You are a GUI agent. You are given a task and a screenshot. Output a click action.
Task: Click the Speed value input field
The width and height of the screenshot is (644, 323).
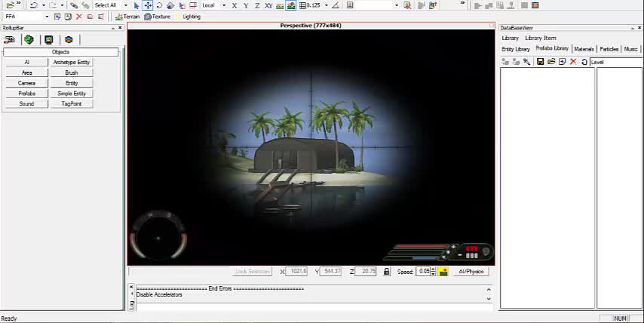[x=423, y=271]
